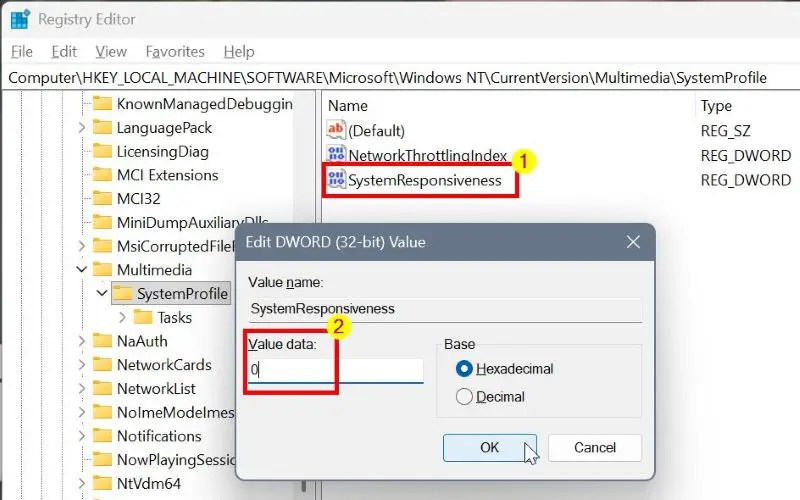Select the Multimedia key label
800x500 pixels.
coord(154,270)
